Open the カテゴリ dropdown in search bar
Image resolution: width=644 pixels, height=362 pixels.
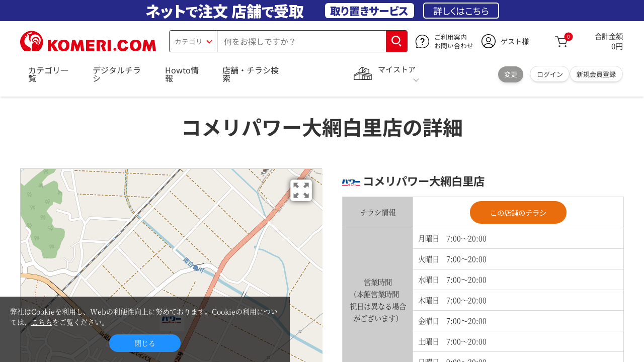click(x=193, y=41)
